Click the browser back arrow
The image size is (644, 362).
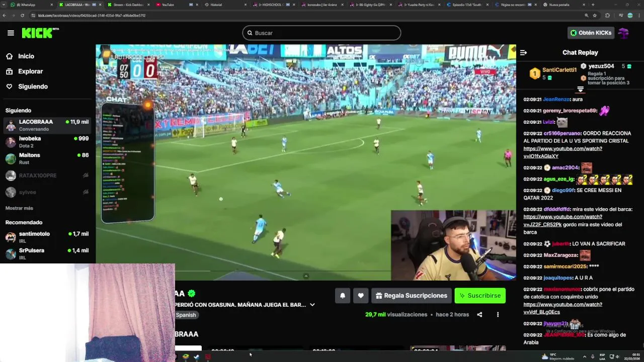pyautogui.click(x=5, y=16)
